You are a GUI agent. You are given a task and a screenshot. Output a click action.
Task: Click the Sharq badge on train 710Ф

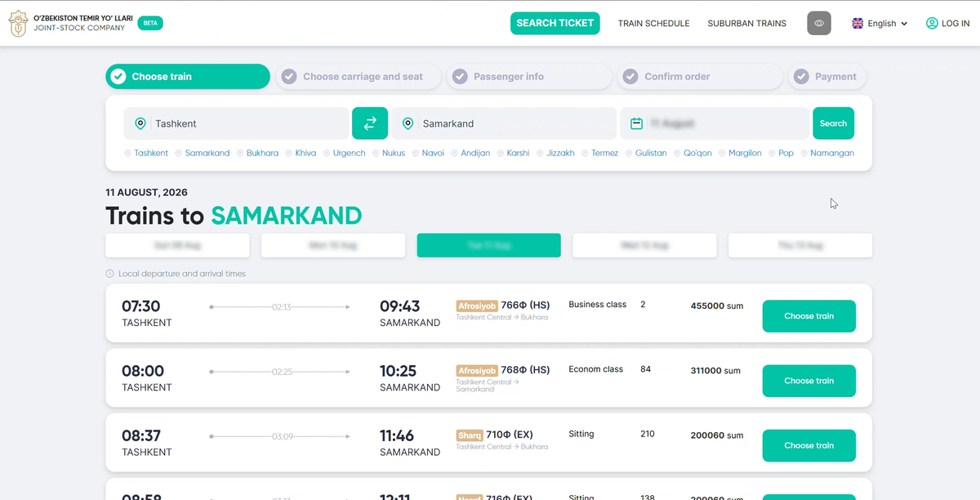[469, 435]
